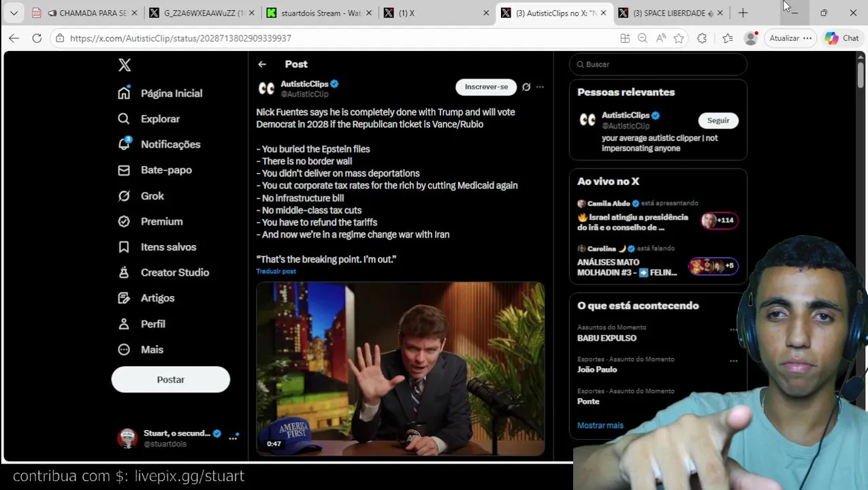Click the read aloud icon

tap(660, 38)
